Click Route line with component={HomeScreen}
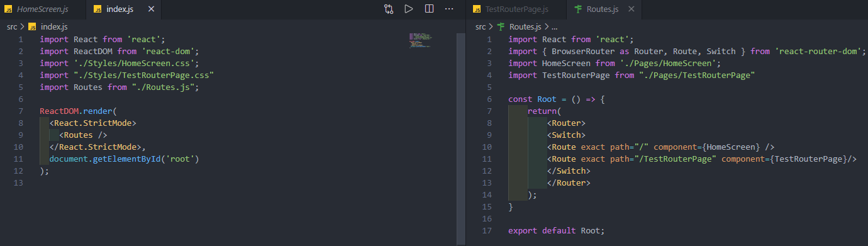This screenshot has width=868, height=246. pyautogui.click(x=661, y=147)
